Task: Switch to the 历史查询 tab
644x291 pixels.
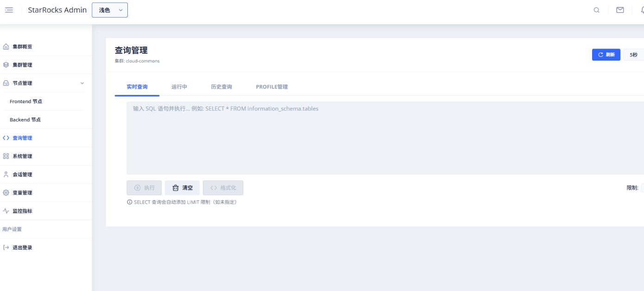Action: 221,87
